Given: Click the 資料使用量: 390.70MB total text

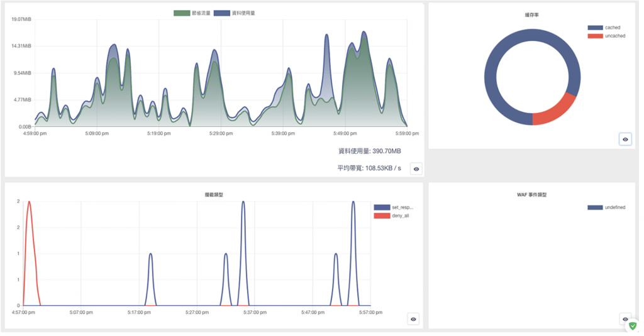Looking at the screenshot, I should pyautogui.click(x=370, y=151).
